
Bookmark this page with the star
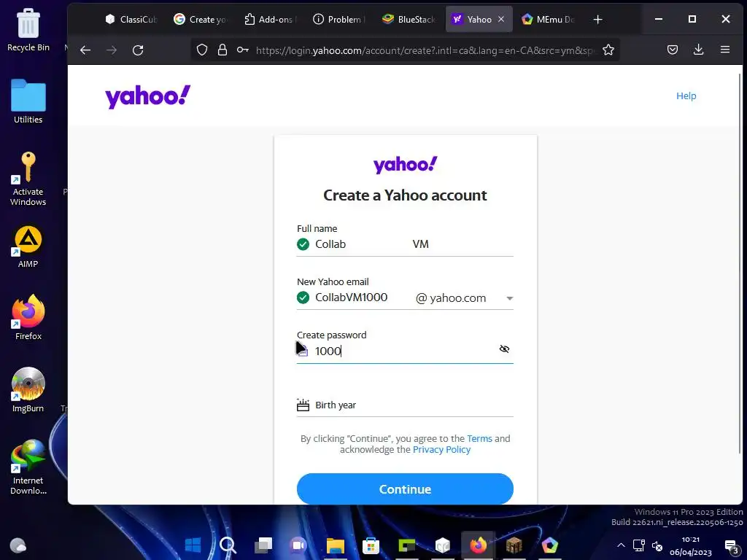[x=608, y=50]
